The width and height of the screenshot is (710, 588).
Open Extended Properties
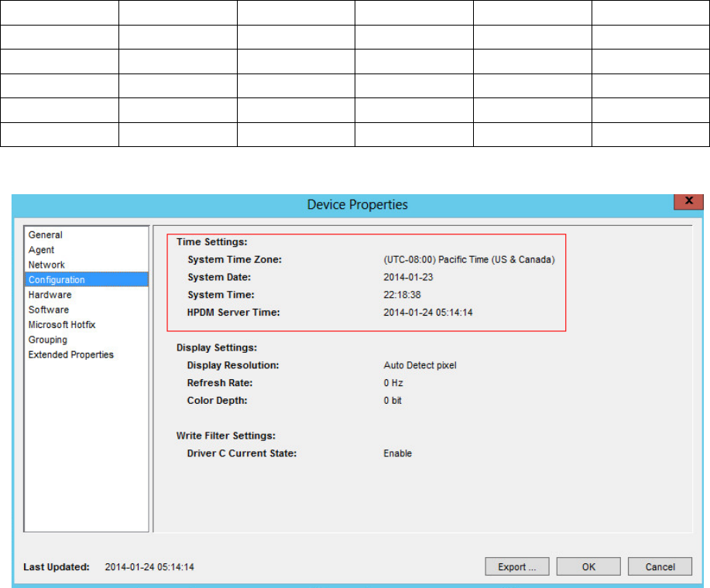(71, 355)
